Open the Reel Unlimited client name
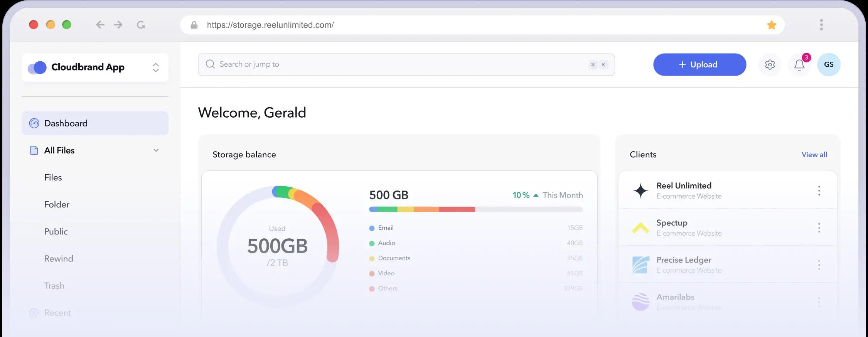868x337 pixels. (684, 185)
